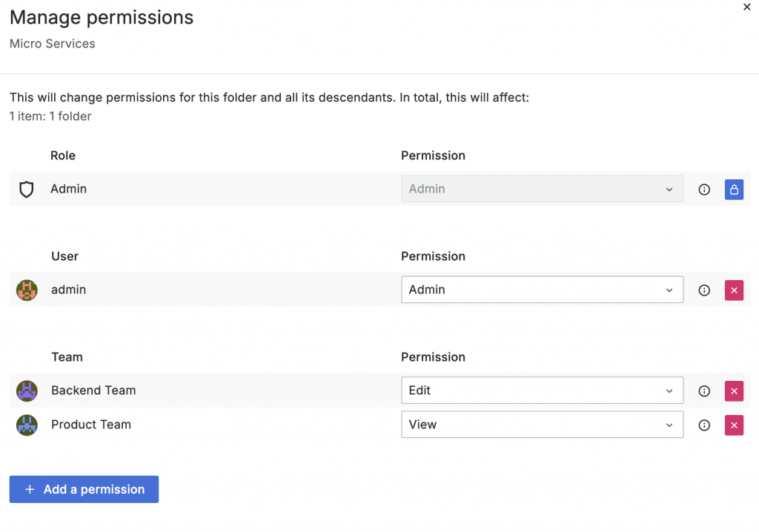The image size is (759, 532).
Task: Click the Product Team name
Action: coord(90,425)
